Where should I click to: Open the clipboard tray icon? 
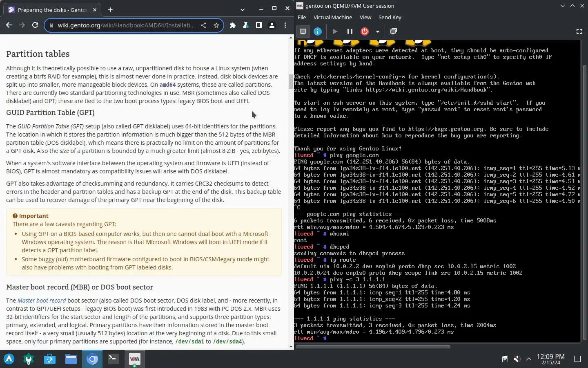[505, 359]
